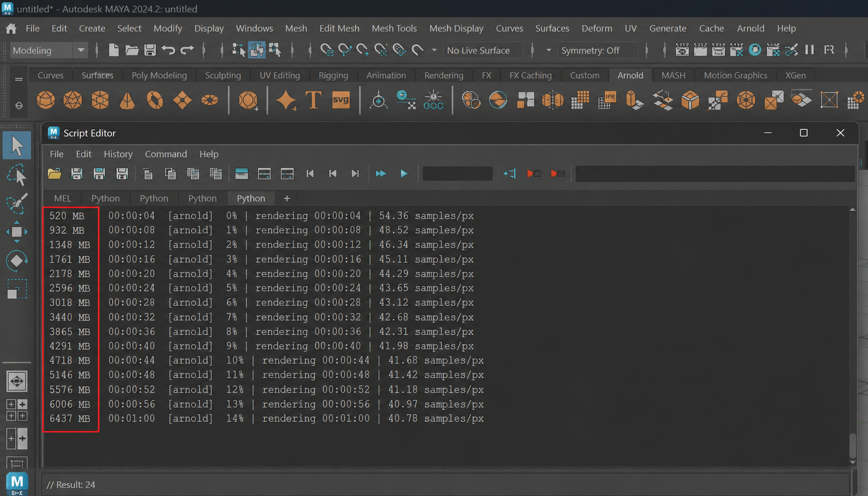The width and height of the screenshot is (868, 496).
Task: Redo action arrow icon in status line
Action: [187, 50]
